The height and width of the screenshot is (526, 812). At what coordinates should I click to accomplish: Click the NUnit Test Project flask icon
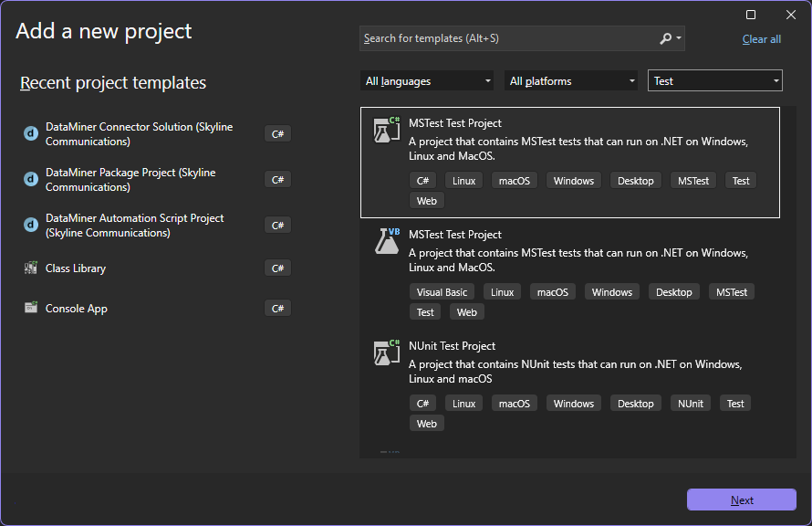[x=387, y=352]
